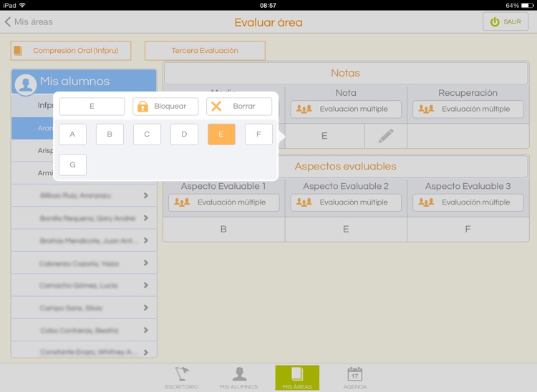Switch to the Mis Áreas tab

point(297,378)
